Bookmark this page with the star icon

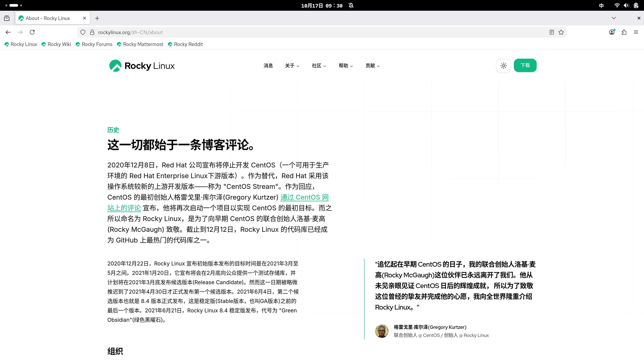click(x=561, y=32)
